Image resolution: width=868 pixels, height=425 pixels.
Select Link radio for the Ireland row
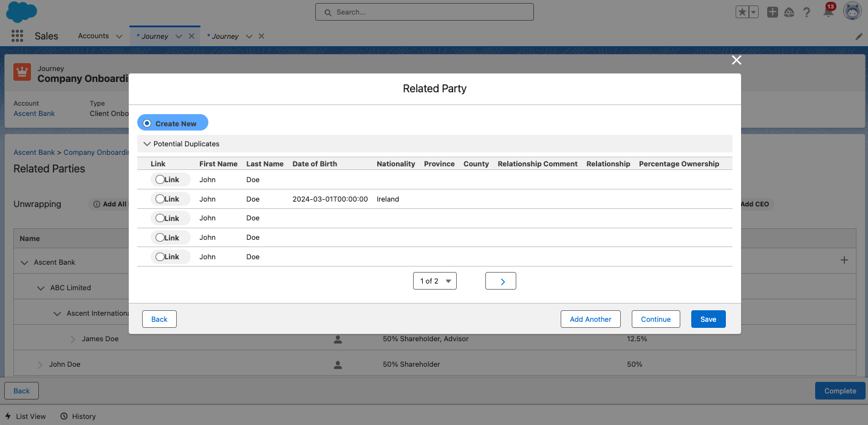click(x=160, y=199)
